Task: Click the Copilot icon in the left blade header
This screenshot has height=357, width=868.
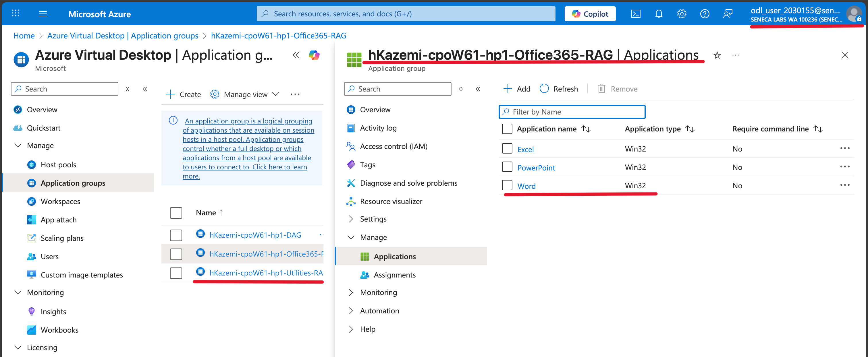Action: coord(314,55)
